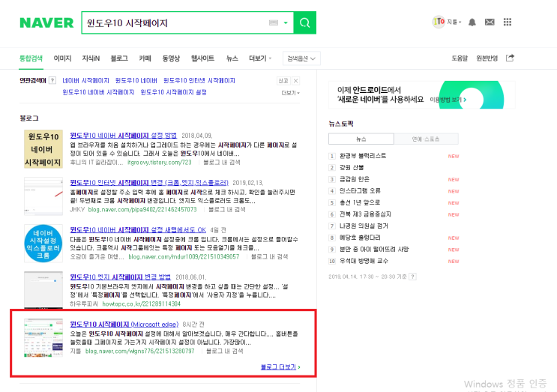The image size is (557, 392).
Task: Open the howtopc.co.kr URL link
Action: coord(142,304)
